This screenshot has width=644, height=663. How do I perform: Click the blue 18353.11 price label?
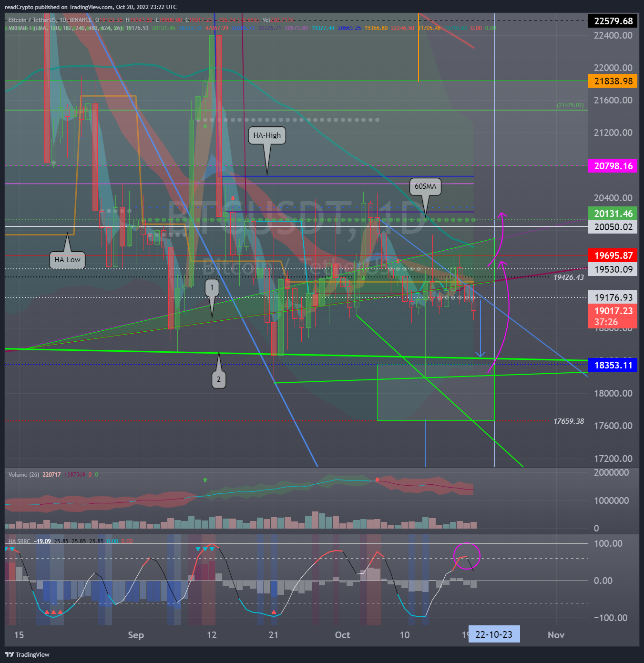(x=613, y=365)
